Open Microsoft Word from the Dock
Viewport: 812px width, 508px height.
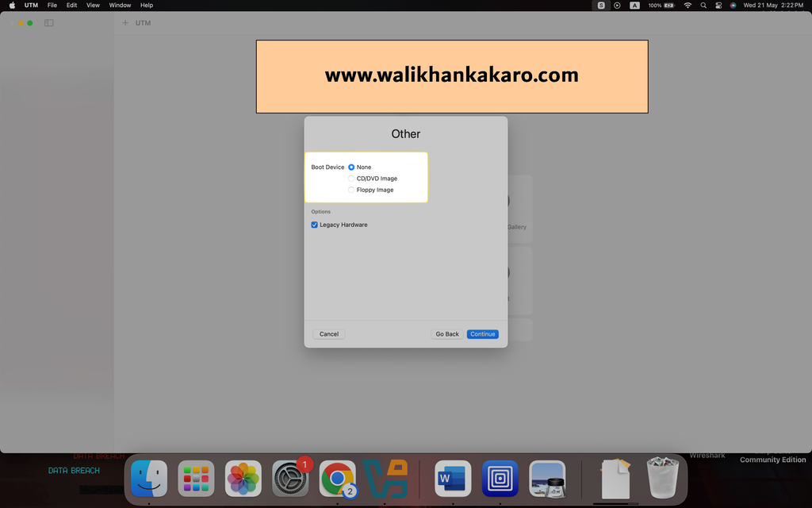click(x=453, y=478)
